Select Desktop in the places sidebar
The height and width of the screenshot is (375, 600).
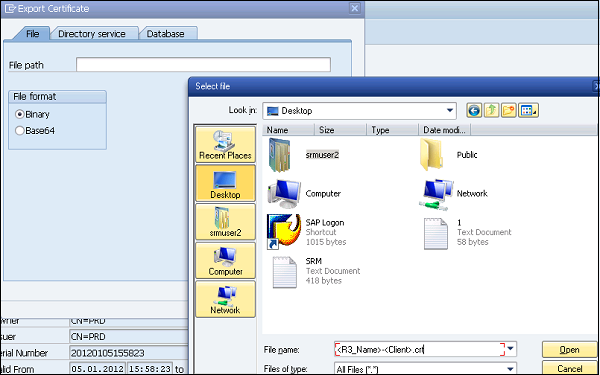point(225,183)
